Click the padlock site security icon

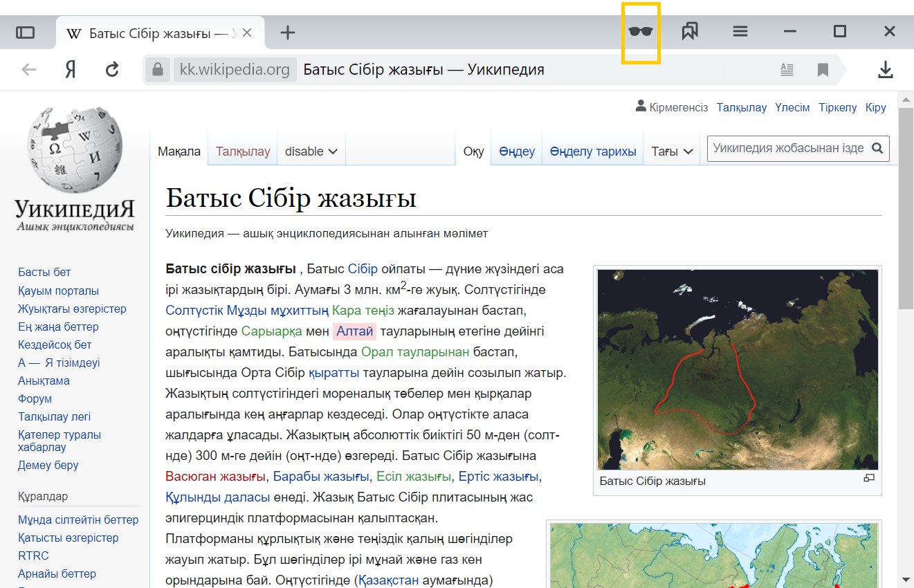(x=158, y=70)
